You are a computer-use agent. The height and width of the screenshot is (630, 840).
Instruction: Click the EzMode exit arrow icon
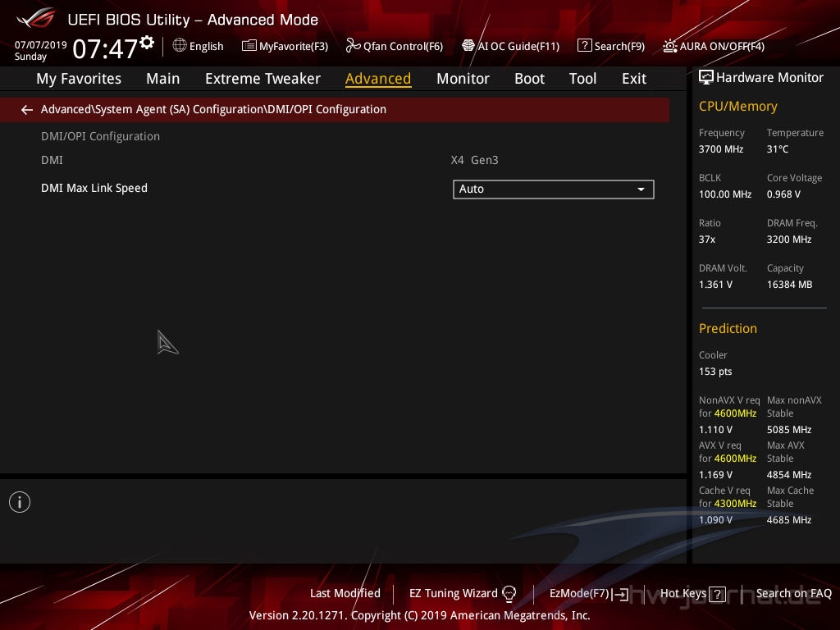tap(620, 594)
